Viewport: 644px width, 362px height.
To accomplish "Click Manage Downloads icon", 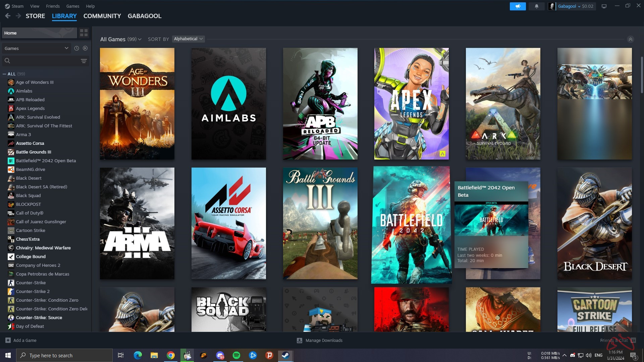I will 300,340.
